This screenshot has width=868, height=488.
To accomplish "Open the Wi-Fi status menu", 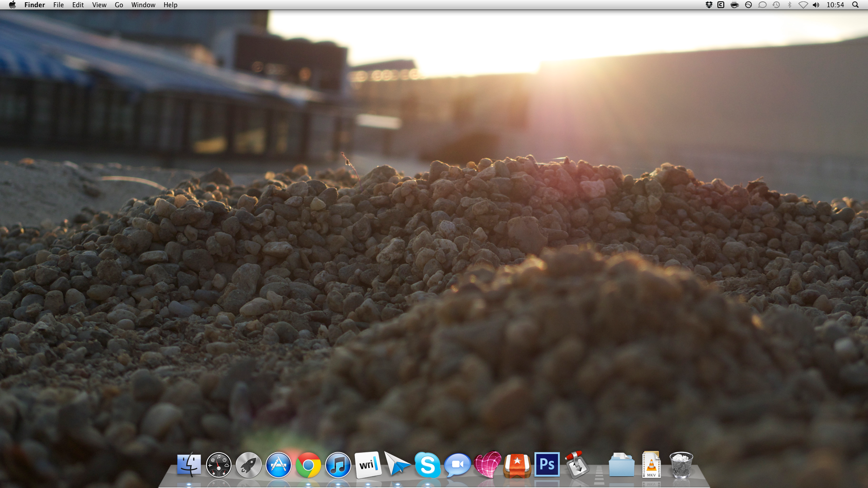I will pos(803,5).
